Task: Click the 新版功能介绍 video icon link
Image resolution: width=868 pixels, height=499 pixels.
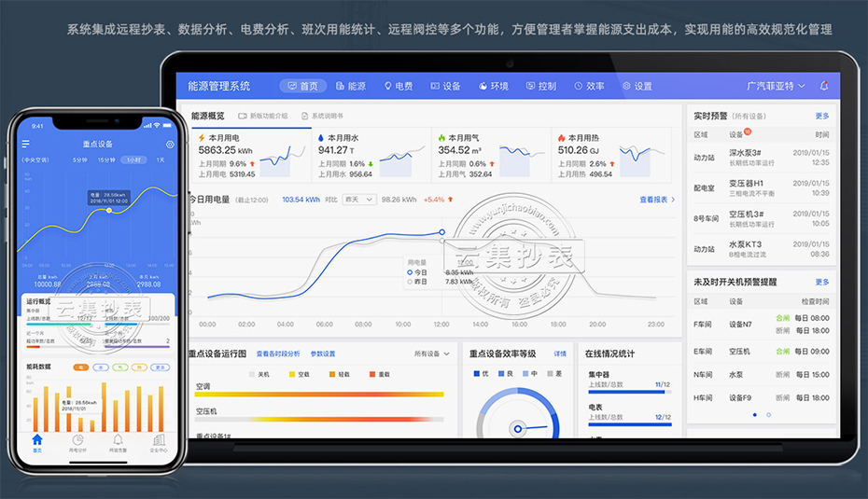Action: [262, 117]
